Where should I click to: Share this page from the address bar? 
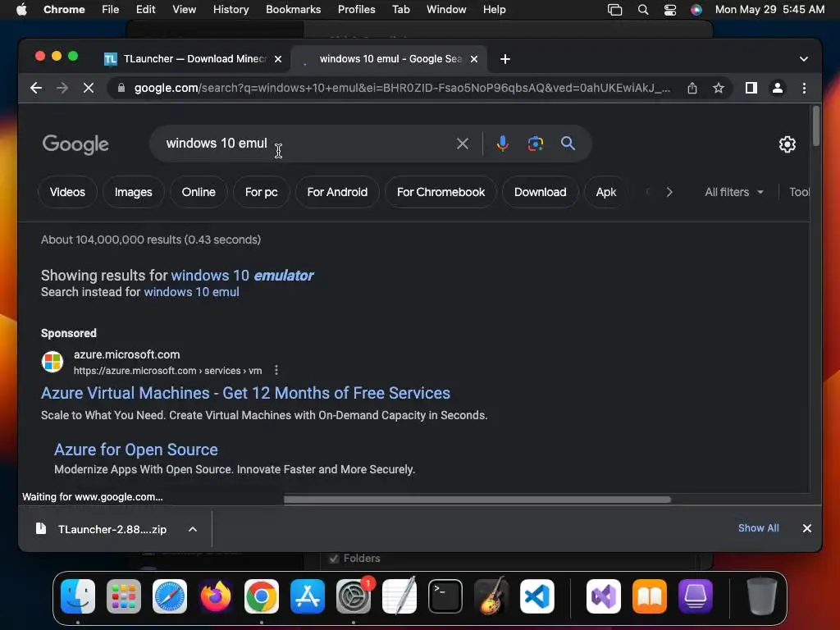[692, 88]
